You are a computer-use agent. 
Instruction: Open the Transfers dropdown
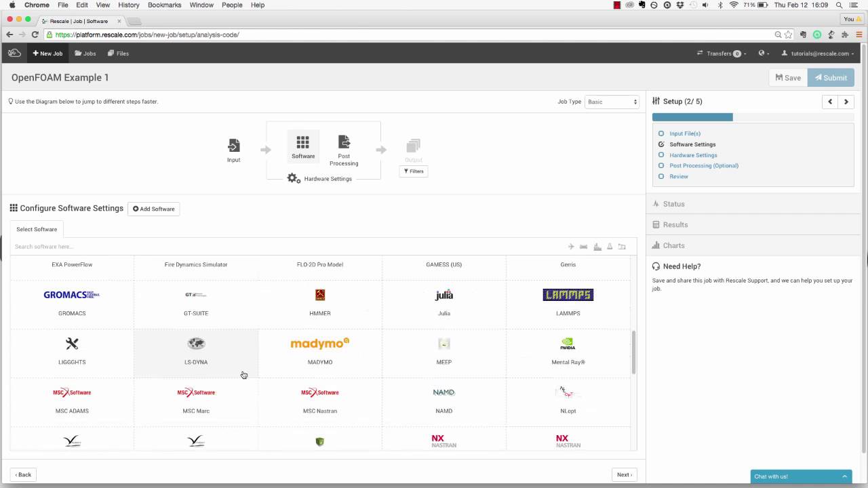coord(722,54)
